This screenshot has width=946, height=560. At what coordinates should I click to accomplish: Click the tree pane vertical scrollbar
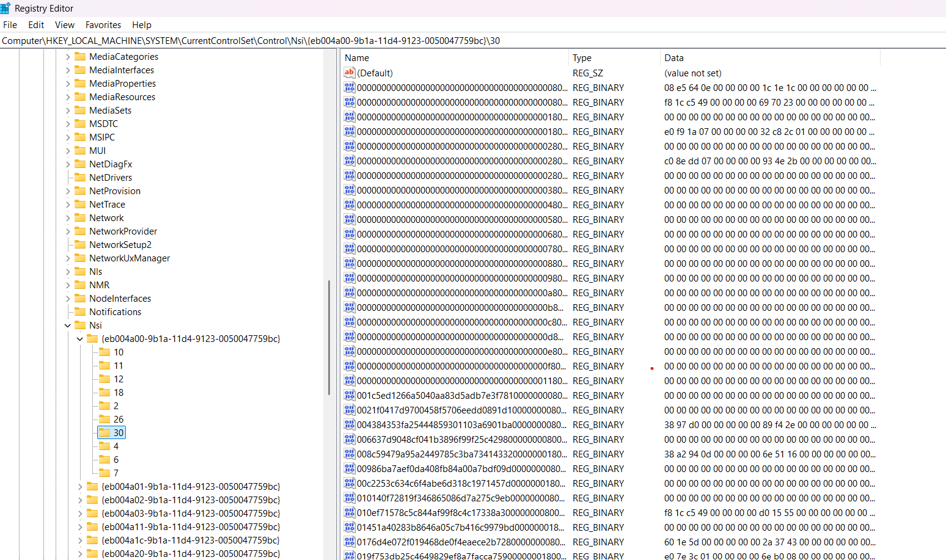(329, 336)
